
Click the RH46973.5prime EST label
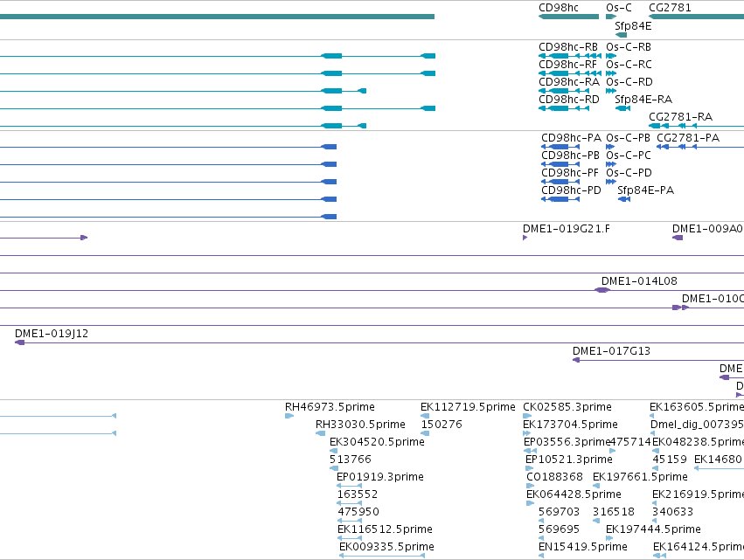coord(330,407)
